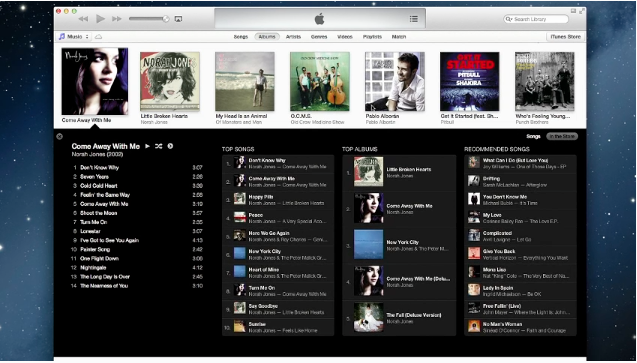Select track Seven Years
The image size is (637, 363).
137,177
